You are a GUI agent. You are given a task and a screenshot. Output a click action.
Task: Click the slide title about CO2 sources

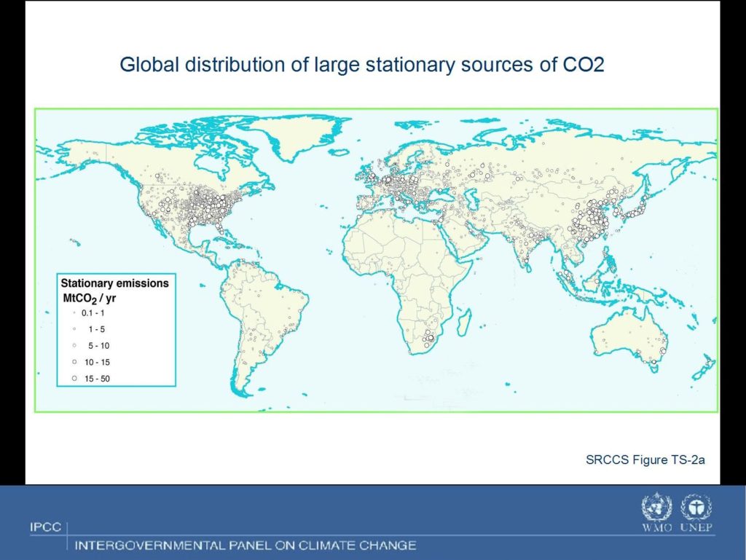[362, 65]
